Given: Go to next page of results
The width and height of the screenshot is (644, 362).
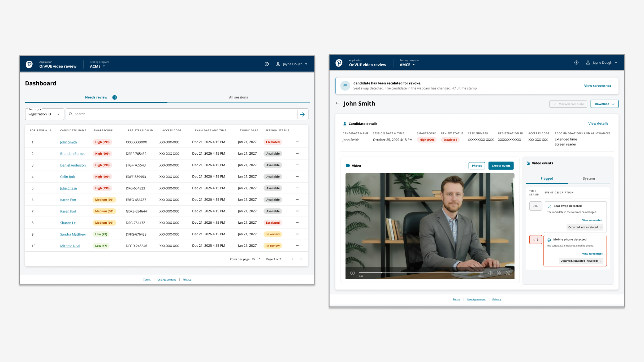Looking at the screenshot, I should [301, 259].
